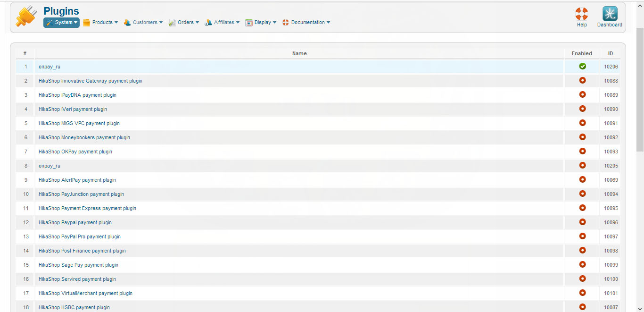Image resolution: width=644 pixels, height=312 pixels.
Task: Enable the MIGS VPC payment plugin
Action: tap(582, 123)
